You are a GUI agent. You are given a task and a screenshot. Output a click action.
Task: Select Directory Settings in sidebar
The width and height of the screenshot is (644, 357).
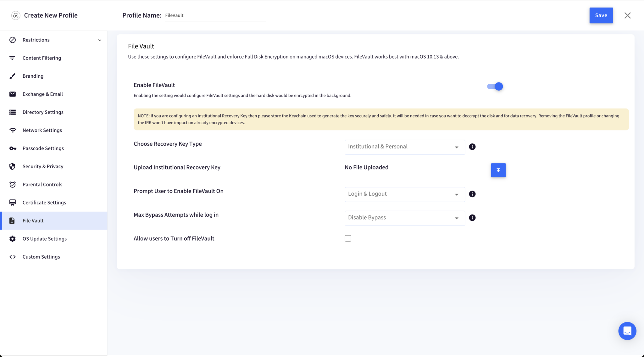pyautogui.click(x=54, y=112)
